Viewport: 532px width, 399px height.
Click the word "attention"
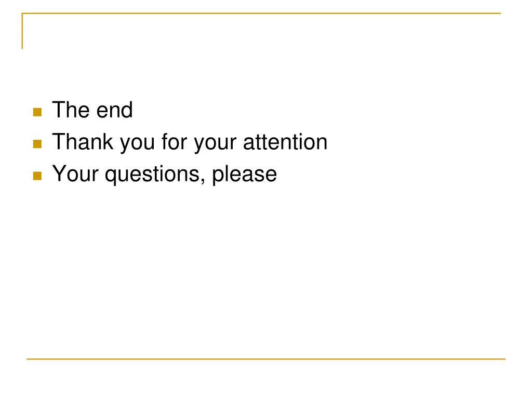[x=285, y=142]
